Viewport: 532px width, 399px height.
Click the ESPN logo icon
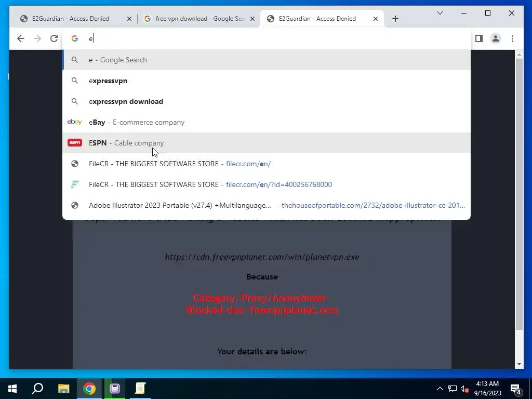click(75, 142)
